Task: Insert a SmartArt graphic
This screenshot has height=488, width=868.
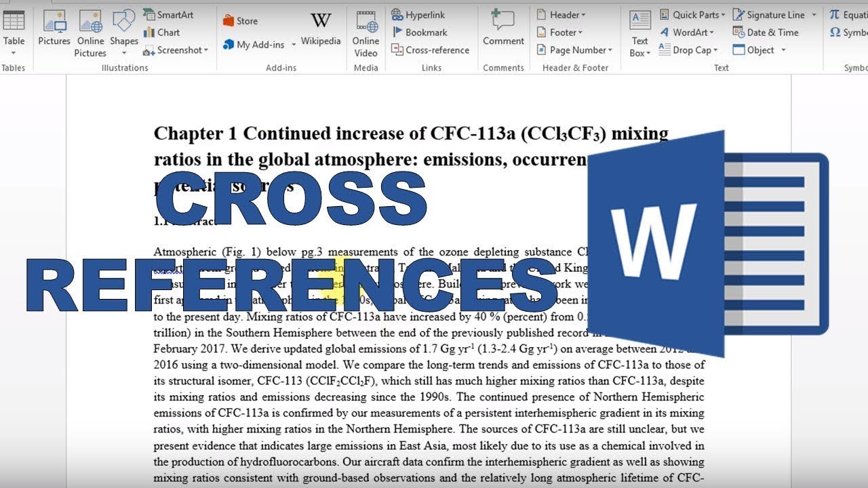Action: pyautogui.click(x=168, y=15)
